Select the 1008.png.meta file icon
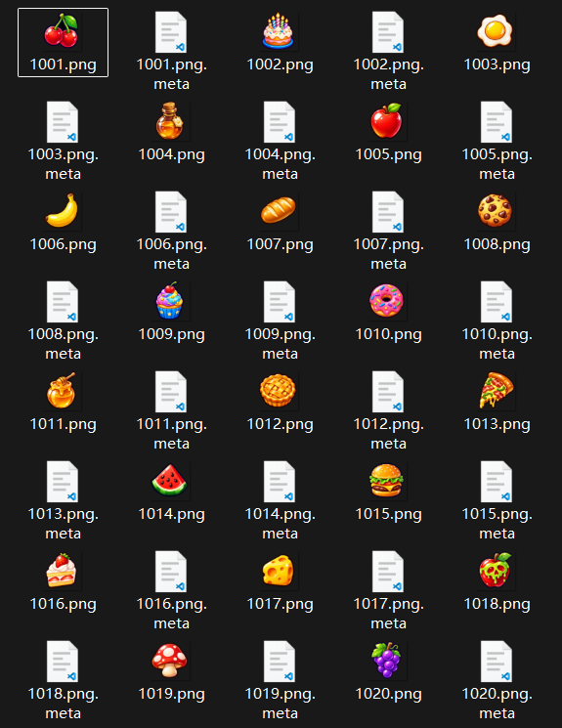 tap(62, 302)
